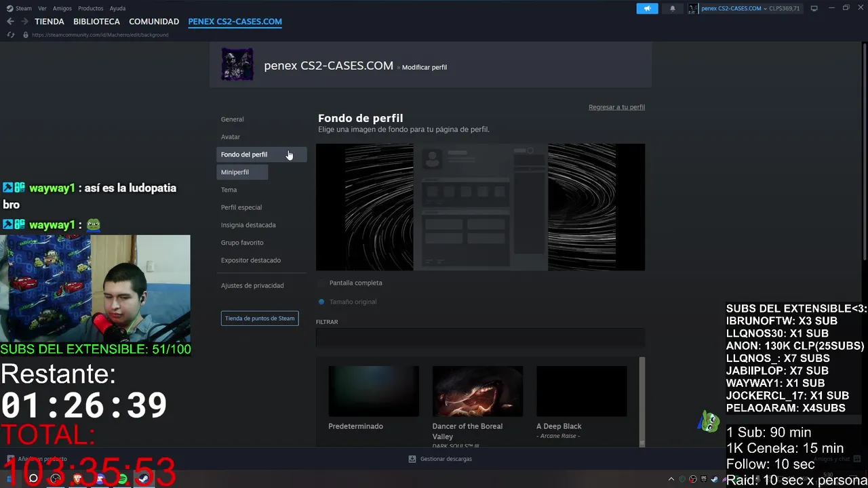Click the FILTRAR search input field
Screen dimensions: 868x488
[480, 338]
